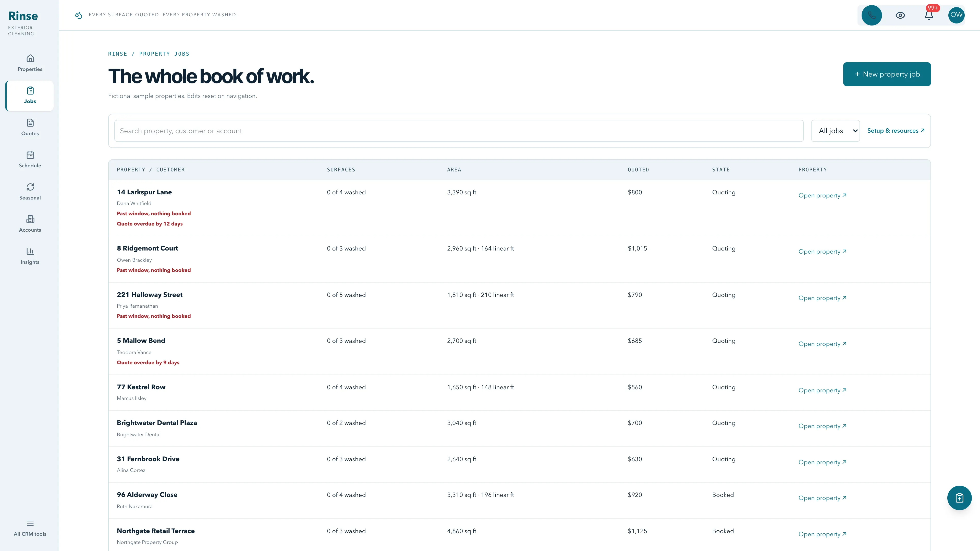The image size is (980, 551).
Task: Toggle the eye visibility icon
Action: [900, 15]
